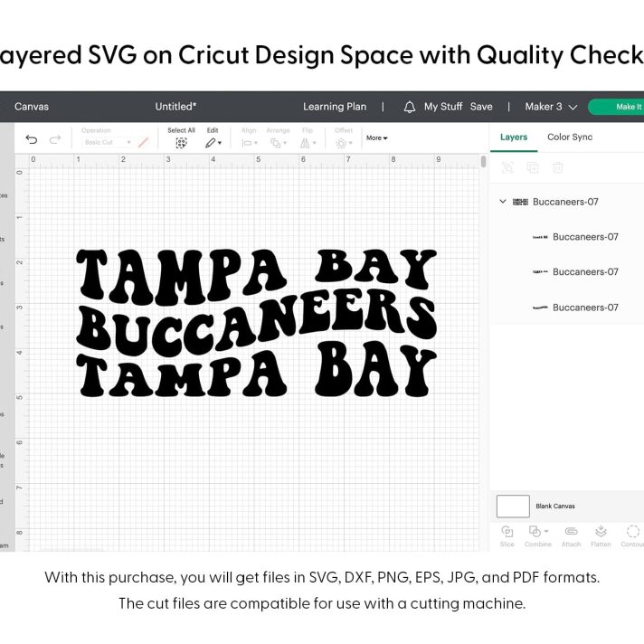This screenshot has width=644, height=644.
Task: Click the Slice tool icon
Action: click(x=507, y=531)
